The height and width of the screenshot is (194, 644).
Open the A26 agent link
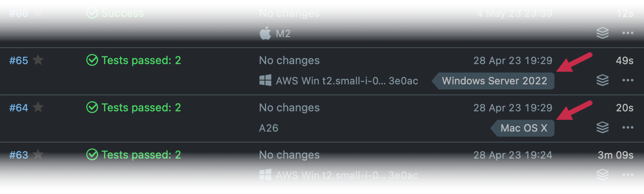pos(269,128)
